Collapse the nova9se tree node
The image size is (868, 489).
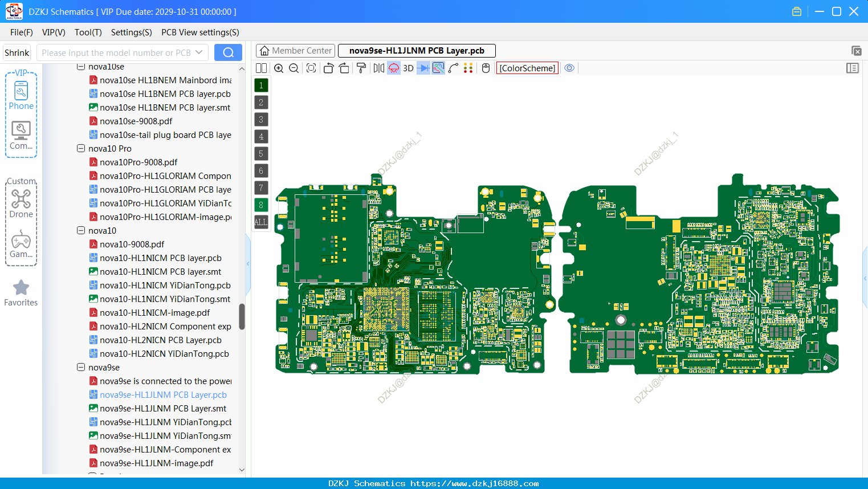[81, 367]
